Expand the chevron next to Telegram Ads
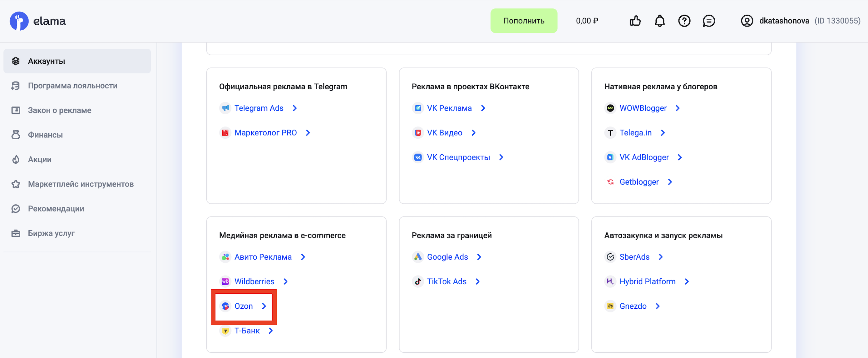Viewport: 868px width, 358px height. 295,108
